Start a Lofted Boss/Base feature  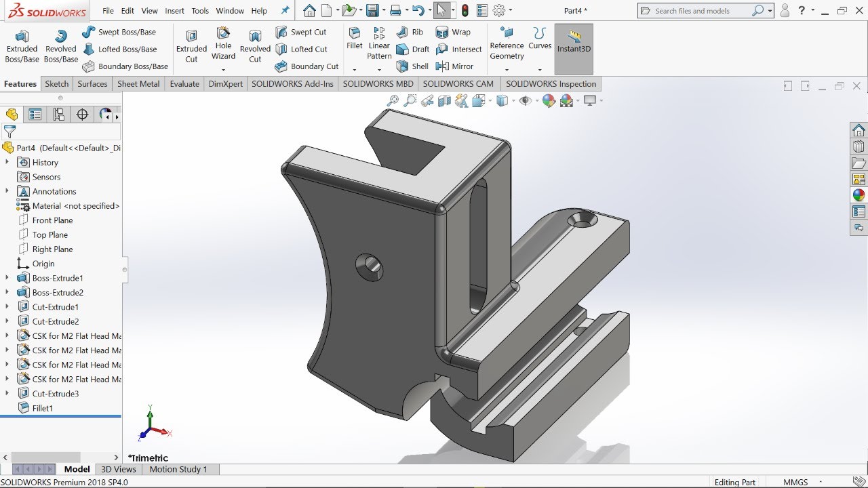tap(120, 49)
